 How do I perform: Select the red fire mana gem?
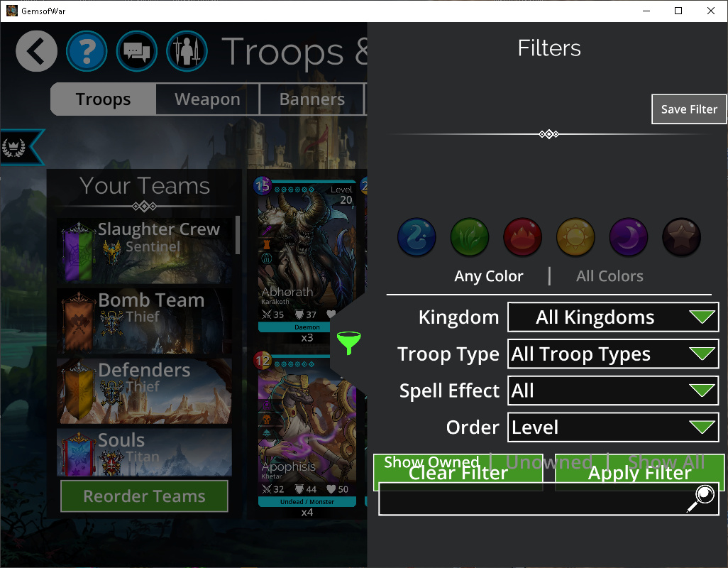[x=522, y=237]
